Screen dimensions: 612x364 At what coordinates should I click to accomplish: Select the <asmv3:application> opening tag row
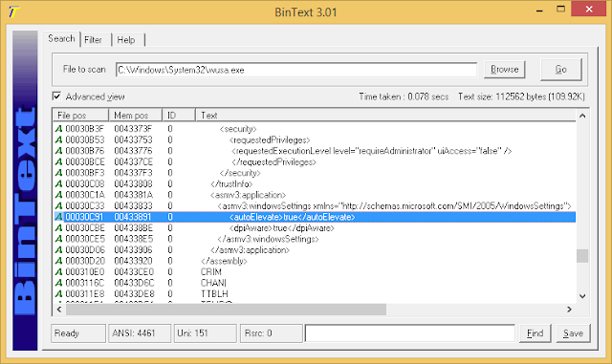pyautogui.click(x=315, y=195)
